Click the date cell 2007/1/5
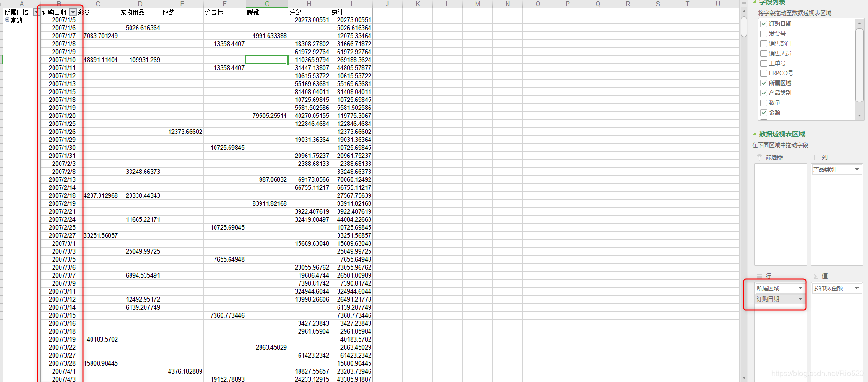 [x=59, y=20]
